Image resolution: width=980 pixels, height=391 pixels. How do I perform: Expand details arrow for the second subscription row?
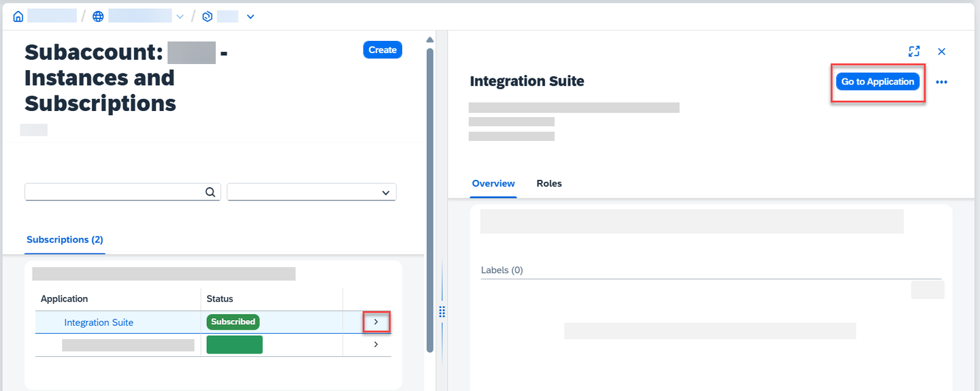376,345
